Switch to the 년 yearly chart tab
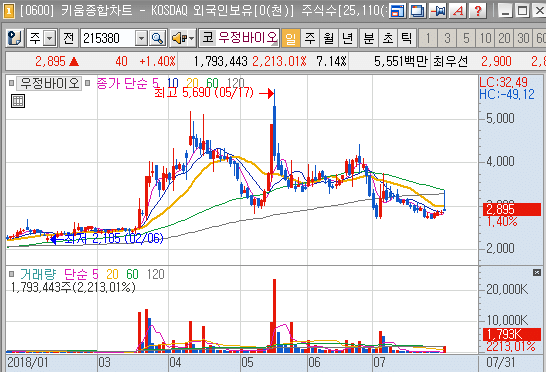The image size is (546, 372). (348, 38)
